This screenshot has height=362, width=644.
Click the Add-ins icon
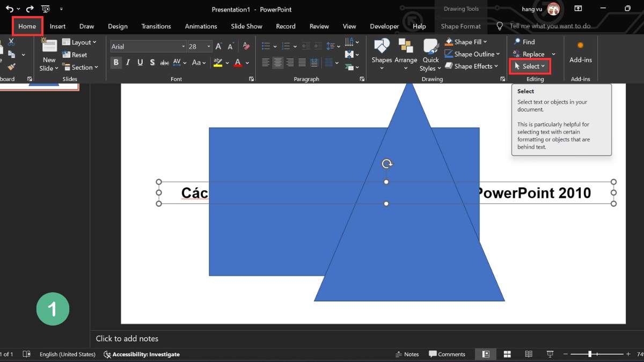pyautogui.click(x=580, y=46)
